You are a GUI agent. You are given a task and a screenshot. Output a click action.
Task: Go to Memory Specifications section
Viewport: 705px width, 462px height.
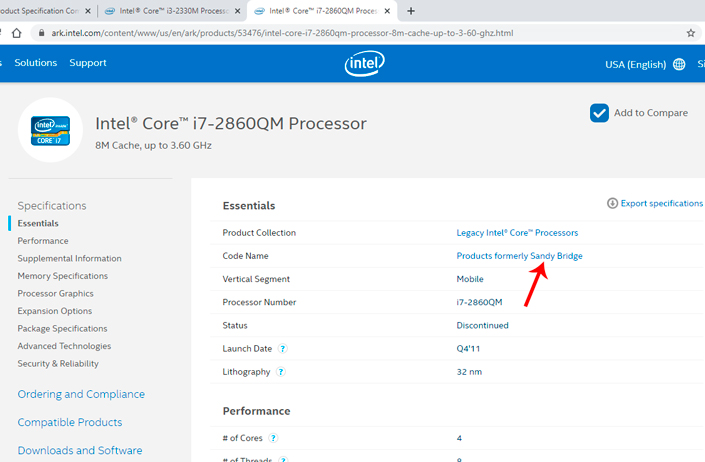pyautogui.click(x=62, y=276)
